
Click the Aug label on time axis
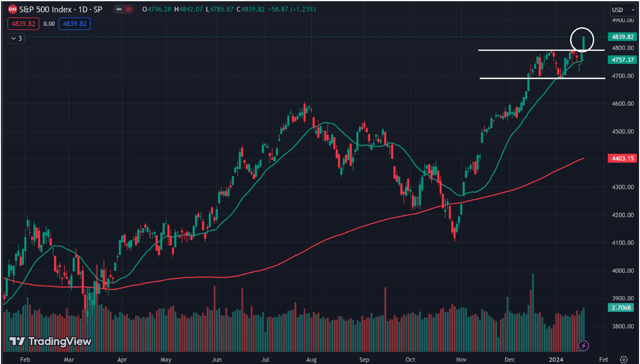(311, 359)
